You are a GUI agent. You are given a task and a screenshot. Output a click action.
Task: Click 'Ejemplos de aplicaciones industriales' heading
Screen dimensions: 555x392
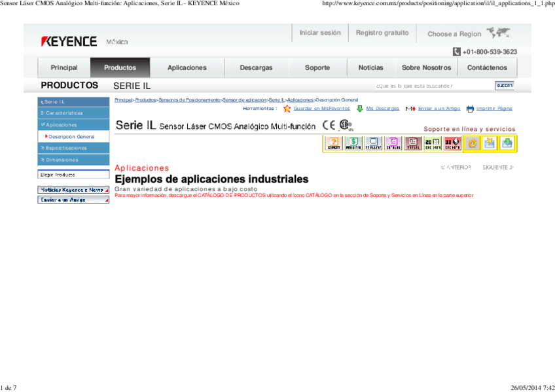coord(211,179)
